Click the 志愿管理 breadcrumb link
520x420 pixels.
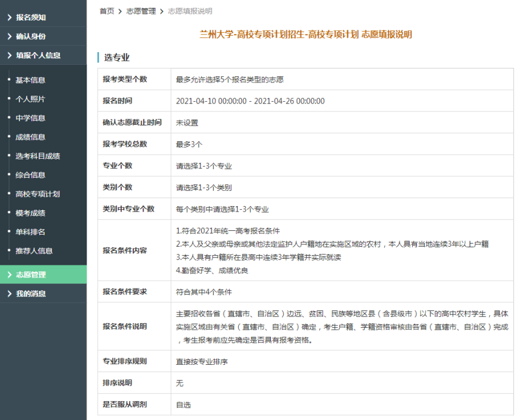pos(141,12)
